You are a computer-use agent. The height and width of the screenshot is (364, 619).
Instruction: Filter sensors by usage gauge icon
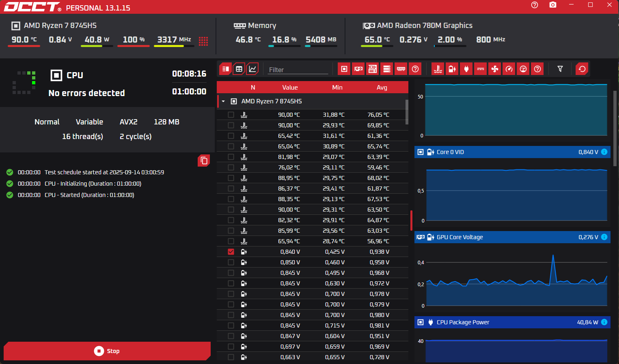523,69
